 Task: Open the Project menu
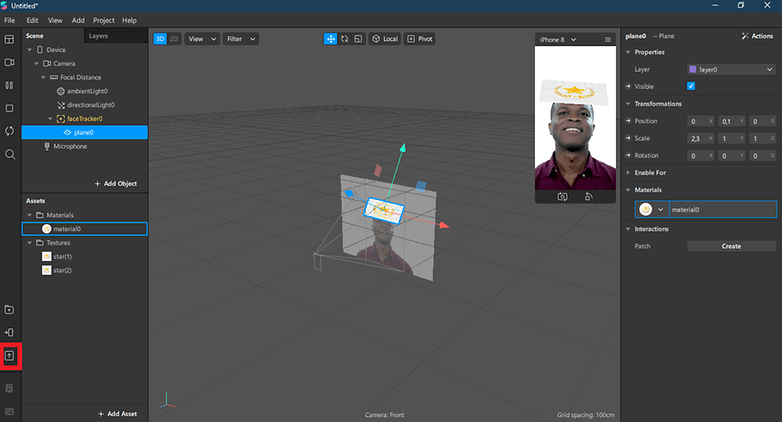pyautogui.click(x=104, y=20)
